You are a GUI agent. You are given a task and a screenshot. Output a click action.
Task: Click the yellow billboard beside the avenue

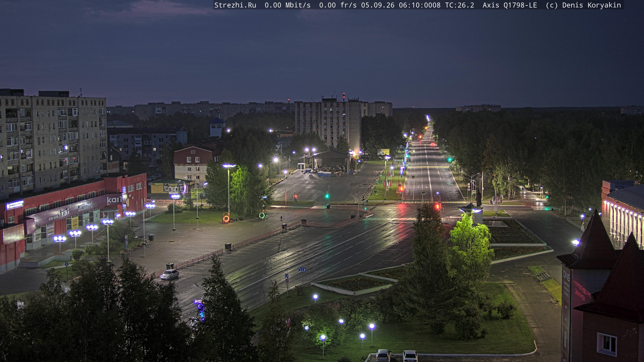(x=383, y=152)
